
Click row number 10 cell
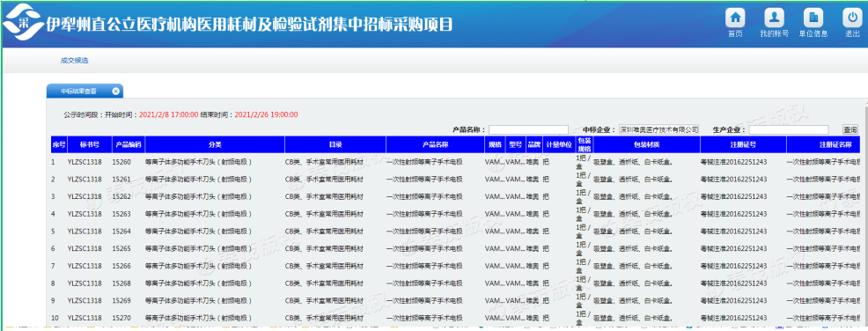click(x=55, y=319)
